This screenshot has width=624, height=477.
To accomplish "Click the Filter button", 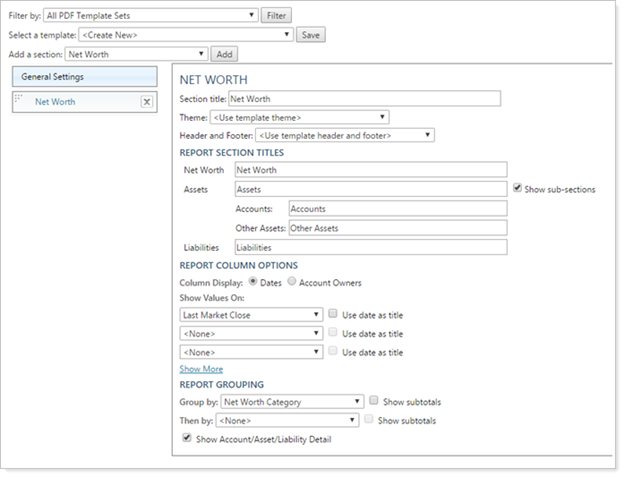I will 275,15.
